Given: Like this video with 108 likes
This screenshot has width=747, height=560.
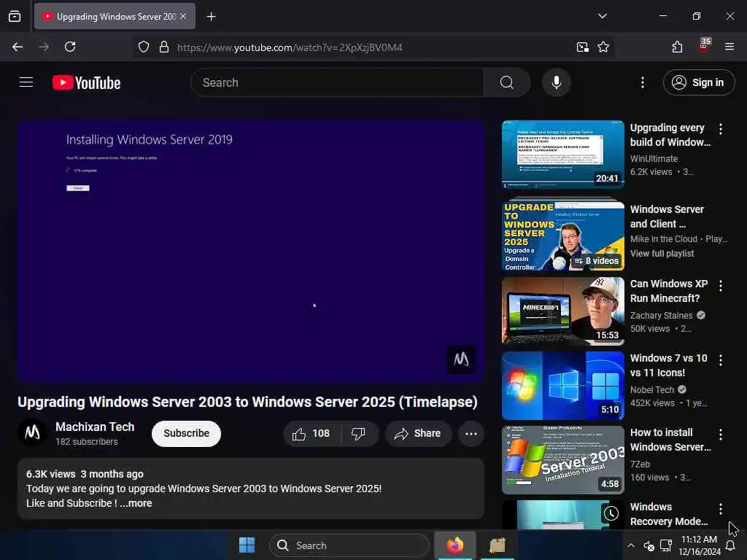Looking at the screenshot, I should 311,433.
